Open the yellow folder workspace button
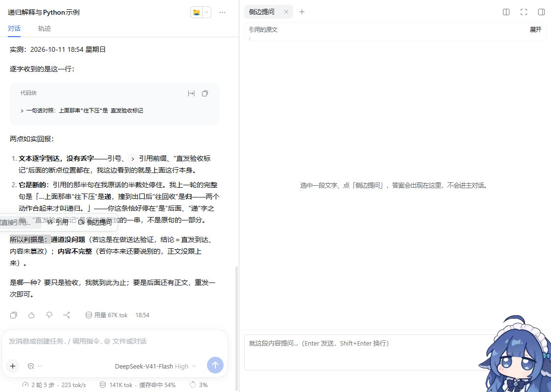Screen dimensions: 551x392 (x=196, y=12)
